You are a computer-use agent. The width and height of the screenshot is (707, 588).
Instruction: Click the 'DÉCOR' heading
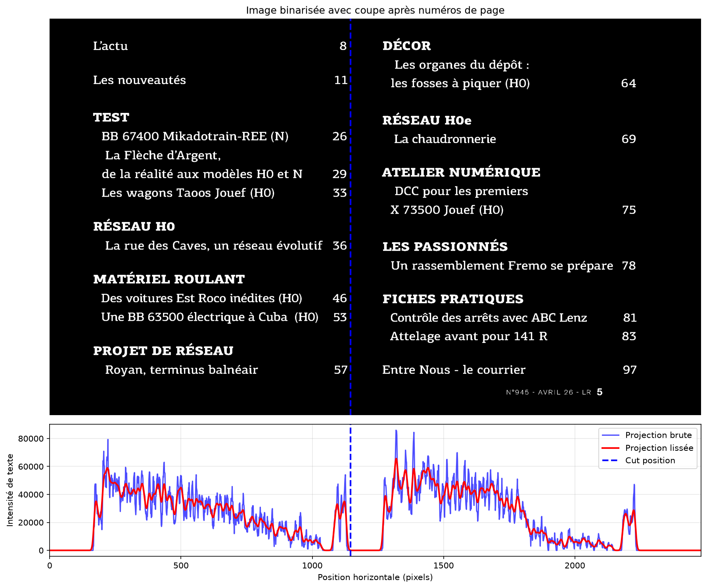pos(406,46)
